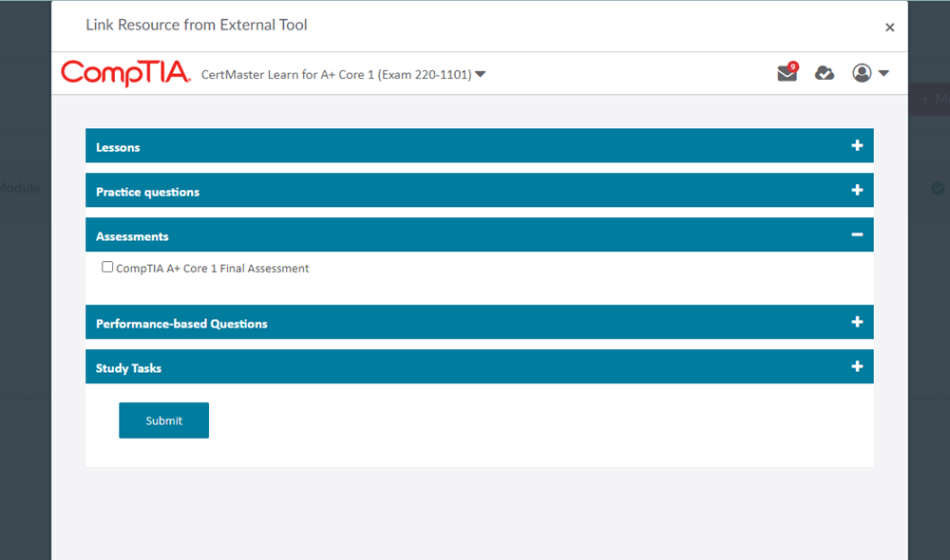Click the Assessments section header
The height and width of the screenshot is (560, 950).
pyautogui.click(x=132, y=234)
